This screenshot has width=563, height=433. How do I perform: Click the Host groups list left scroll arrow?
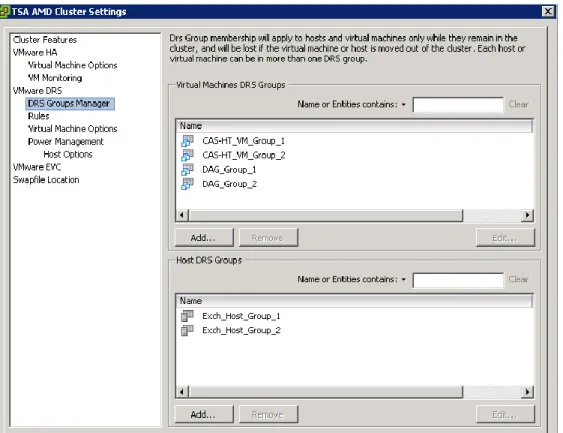182,392
